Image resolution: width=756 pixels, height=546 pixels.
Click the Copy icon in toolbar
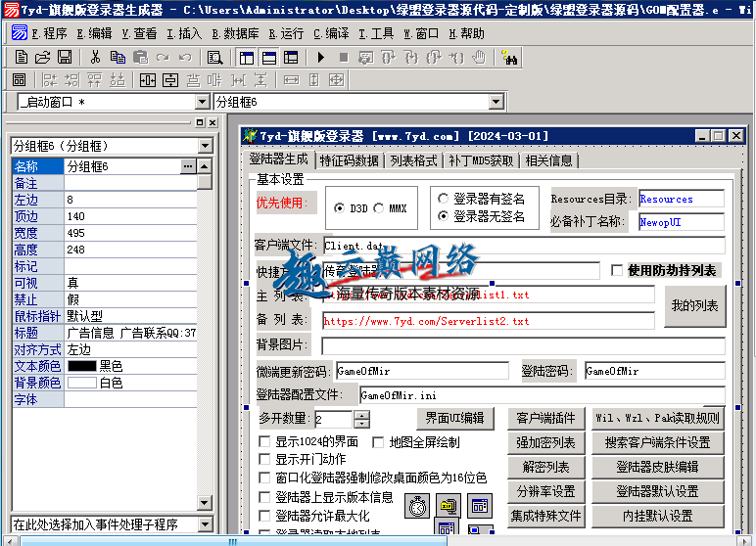(117, 58)
